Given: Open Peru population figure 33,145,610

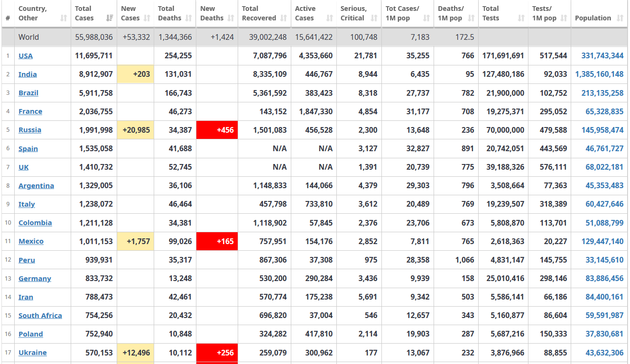Looking at the screenshot, I should coord(604,260).
